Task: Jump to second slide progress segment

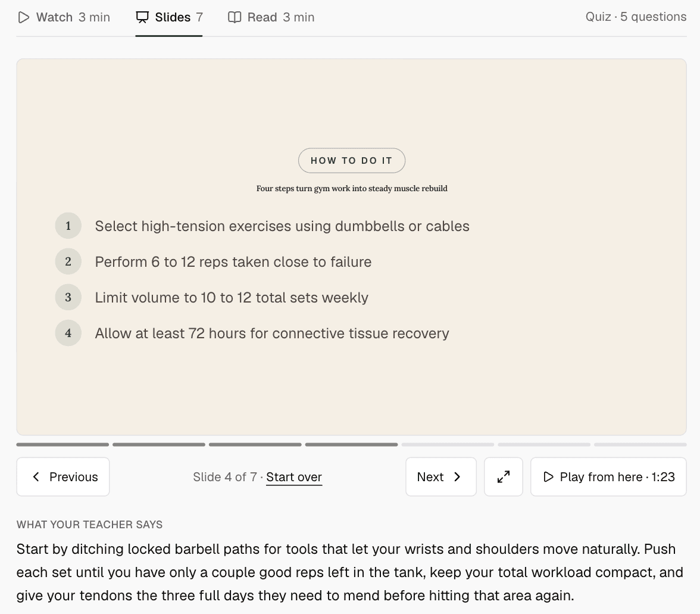Action: [159, 445]
